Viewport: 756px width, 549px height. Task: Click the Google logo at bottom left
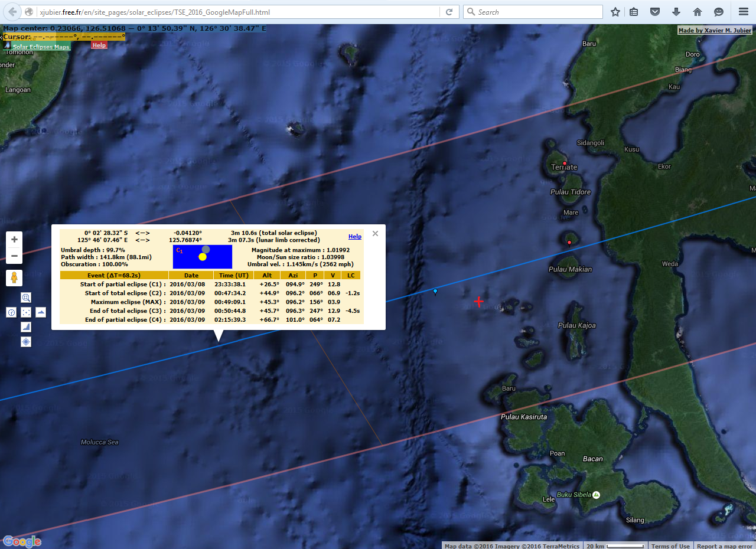pyautogui.click(x=22, y=541)
